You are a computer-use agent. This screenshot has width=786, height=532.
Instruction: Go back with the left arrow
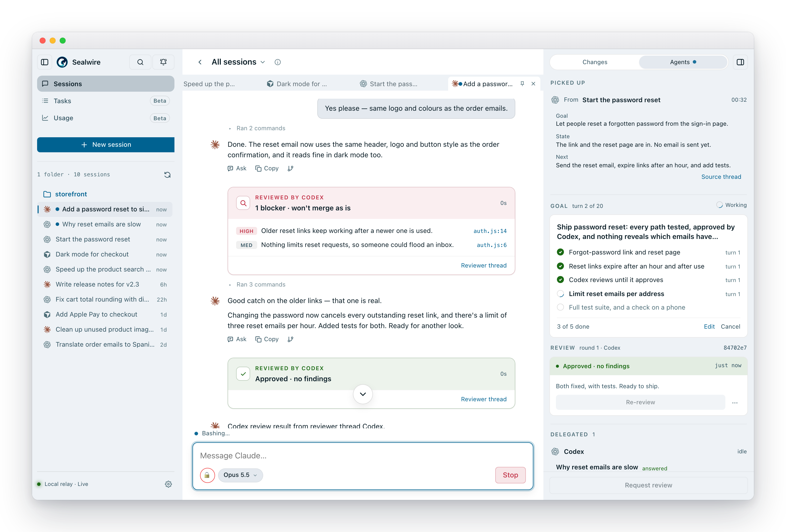(x=200, y=62)
